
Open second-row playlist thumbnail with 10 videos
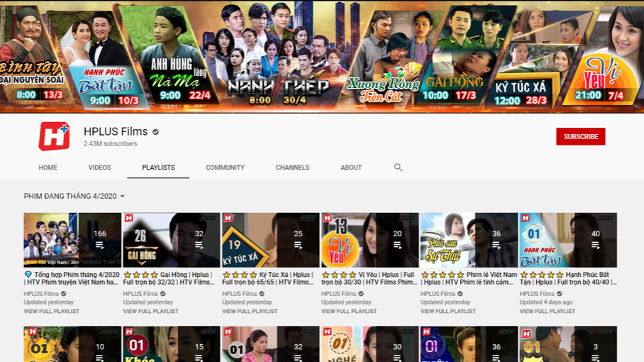72,344
